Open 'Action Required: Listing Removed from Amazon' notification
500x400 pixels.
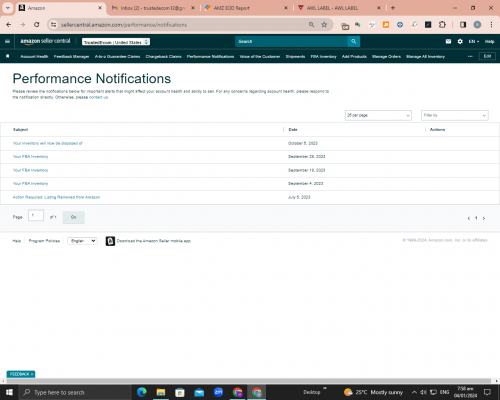click(56, 197)
